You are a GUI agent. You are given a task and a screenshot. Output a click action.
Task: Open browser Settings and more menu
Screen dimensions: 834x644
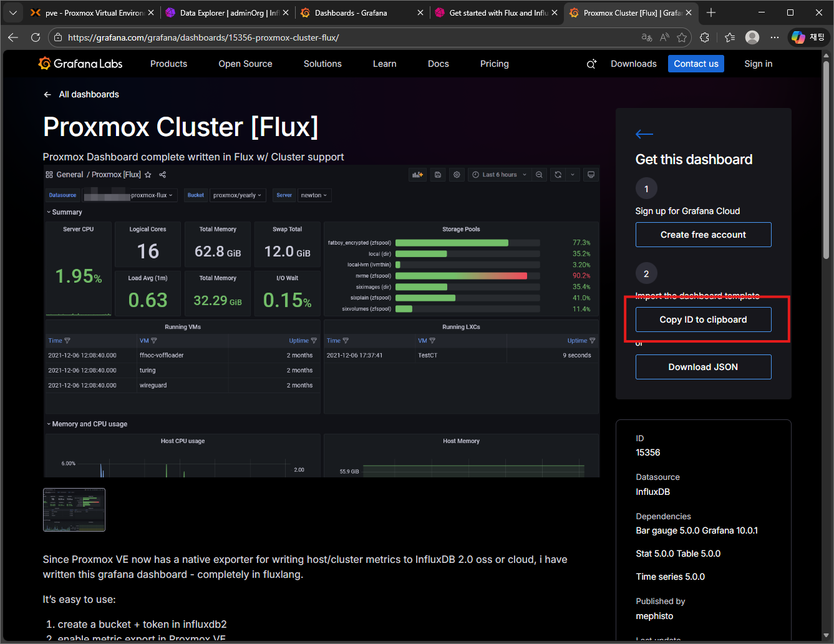(775, 37)
